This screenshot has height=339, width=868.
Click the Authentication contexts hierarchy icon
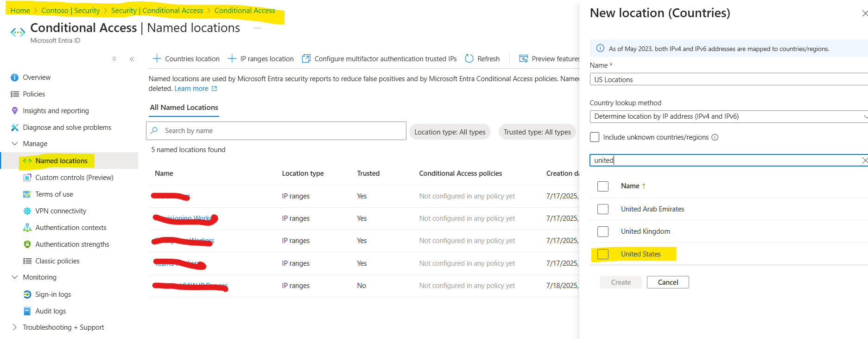tap(27, 228)
